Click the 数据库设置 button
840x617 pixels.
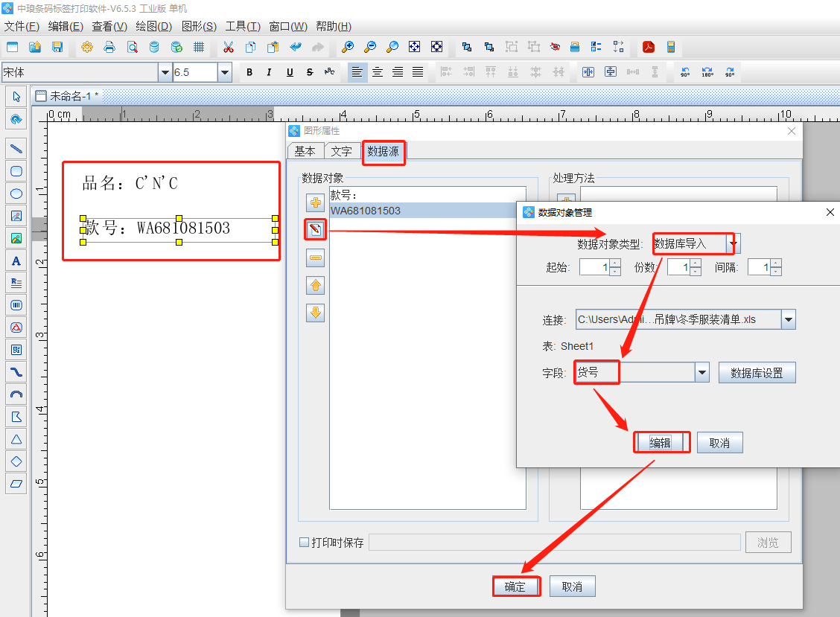[x=757, y=373]
